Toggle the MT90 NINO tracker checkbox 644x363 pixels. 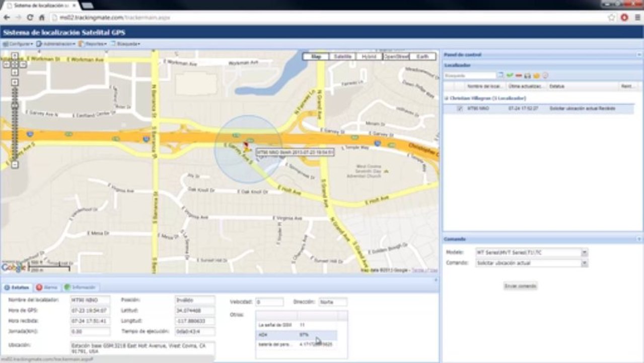459,108
